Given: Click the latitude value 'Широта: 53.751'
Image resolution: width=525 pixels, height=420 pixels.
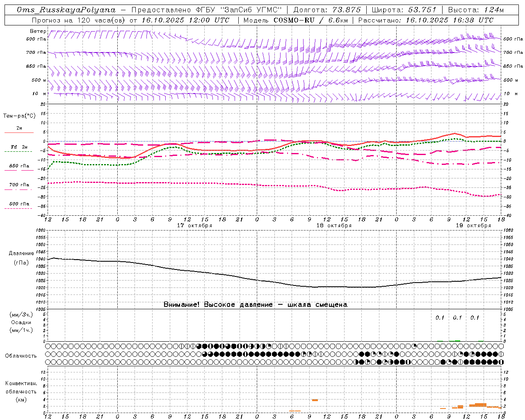Looking at the screenshot, I should click(404, 10).
